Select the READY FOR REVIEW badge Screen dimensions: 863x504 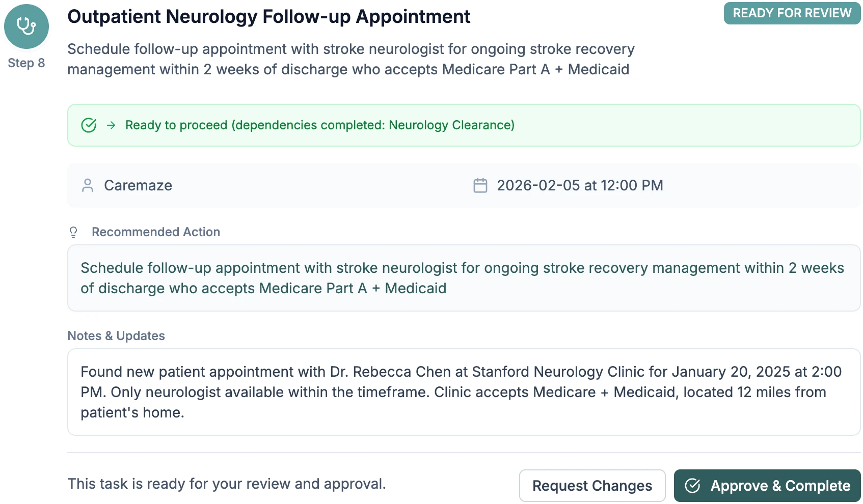point(792,13)
